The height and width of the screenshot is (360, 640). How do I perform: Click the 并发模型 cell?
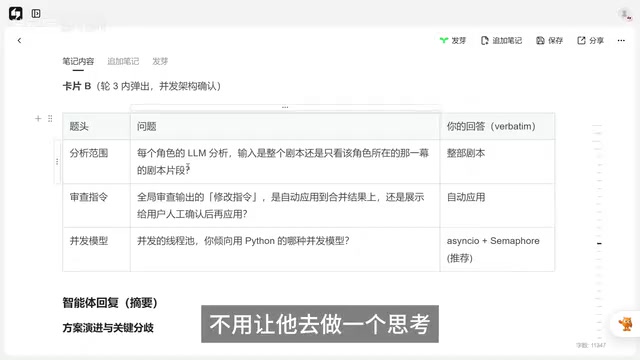tap(96, 249)
